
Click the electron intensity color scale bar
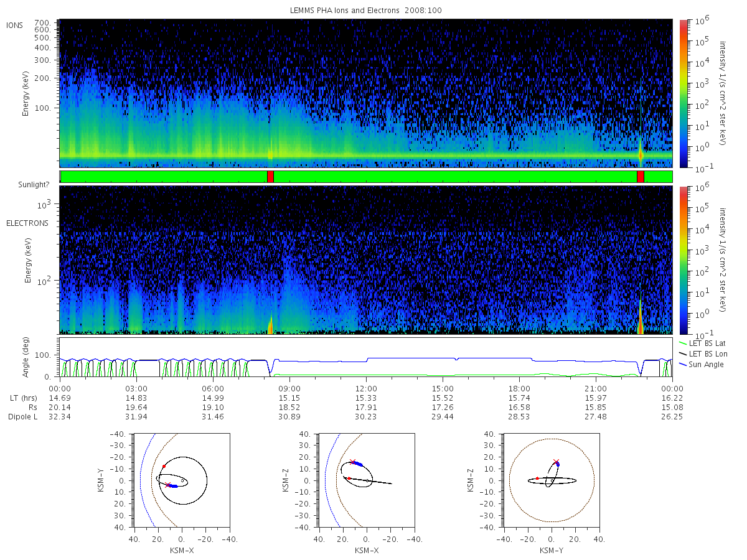[x=683, y=260]
